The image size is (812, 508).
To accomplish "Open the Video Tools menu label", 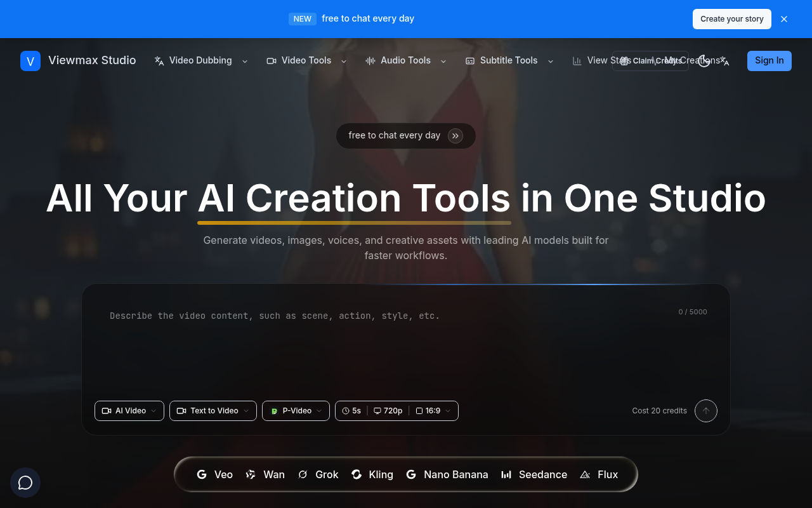I will click(306, 60).
